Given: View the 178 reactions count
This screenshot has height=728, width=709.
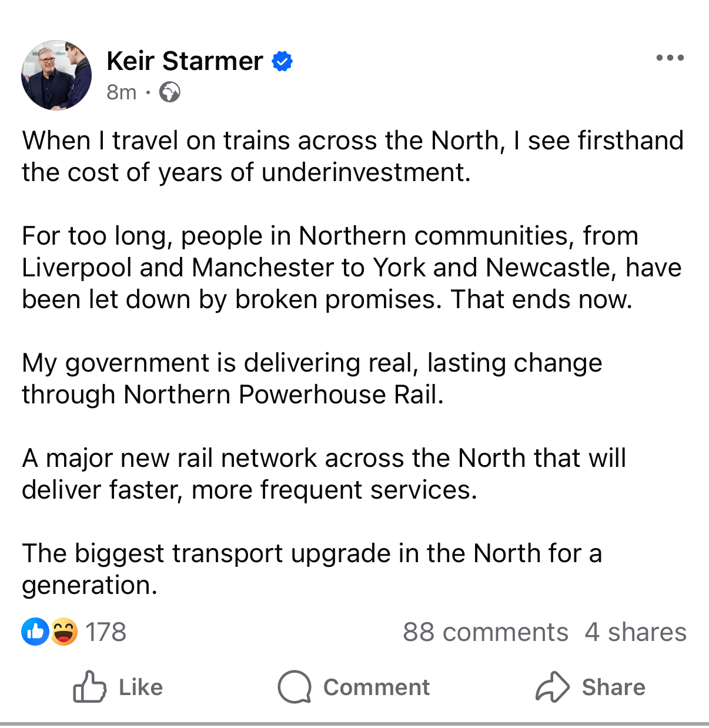Looking at the screenshot, I should (106, 632).
